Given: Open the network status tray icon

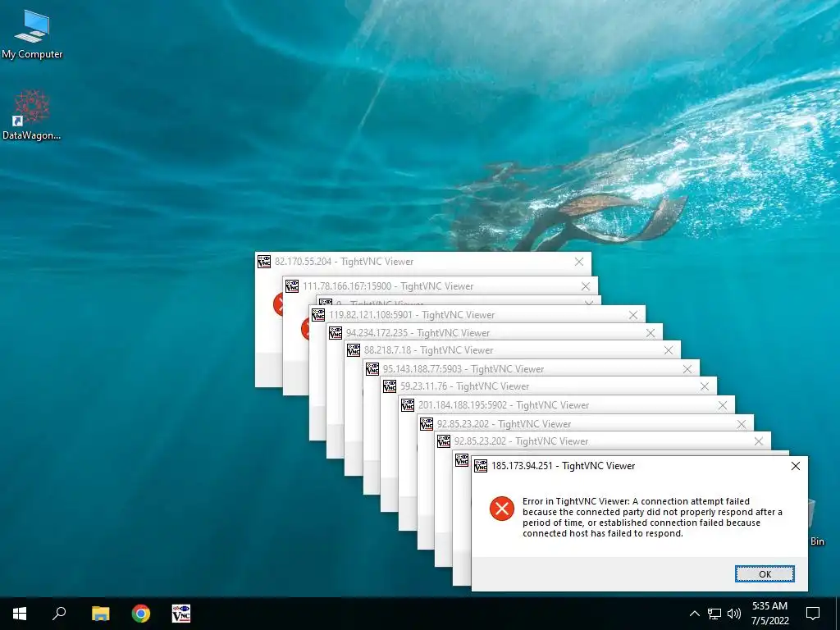Looking at the screenshot, I should tap(714, 614).
